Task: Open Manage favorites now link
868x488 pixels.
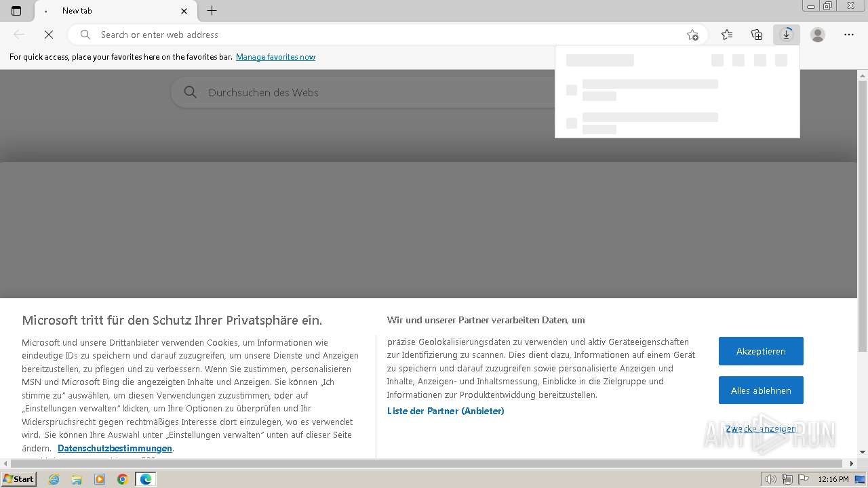Action: coord(275,57)
